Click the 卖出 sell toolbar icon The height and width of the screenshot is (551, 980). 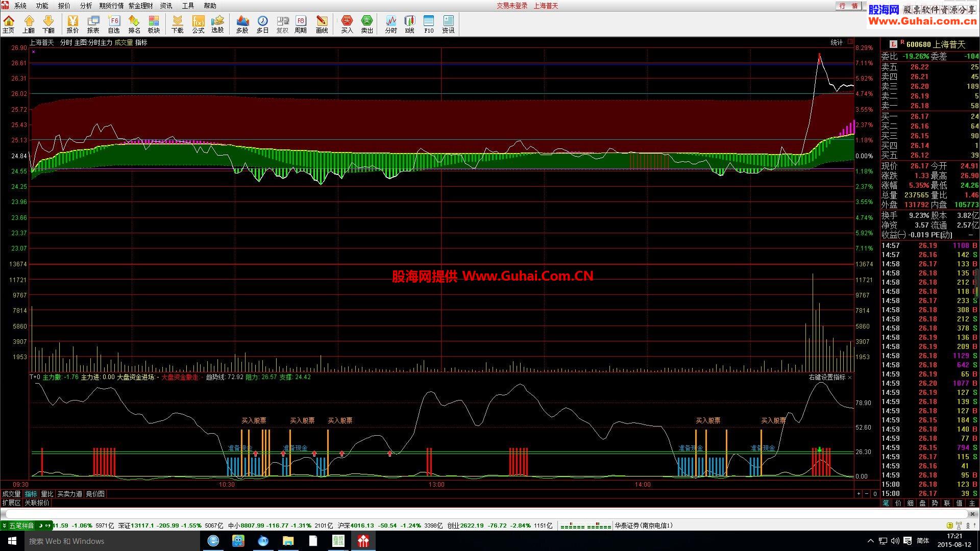[x=367, y=24]
